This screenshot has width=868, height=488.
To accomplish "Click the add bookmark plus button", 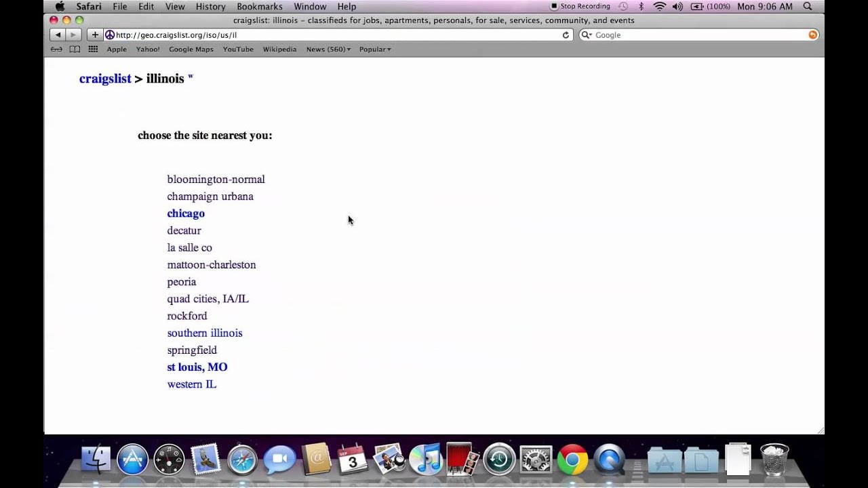I will (95, 35).
